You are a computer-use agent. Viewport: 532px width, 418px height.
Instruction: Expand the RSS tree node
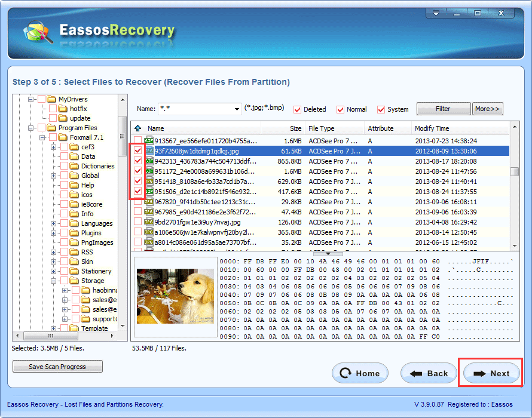(53, 252)
